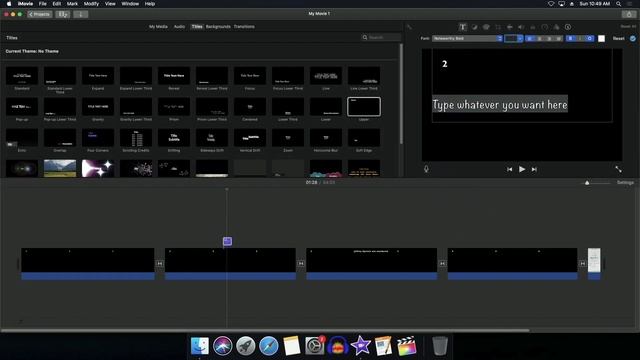The width and height of the screenshot is (640, 360).
Task: Open Spotlight search in the menu bar
Action: 619,4
